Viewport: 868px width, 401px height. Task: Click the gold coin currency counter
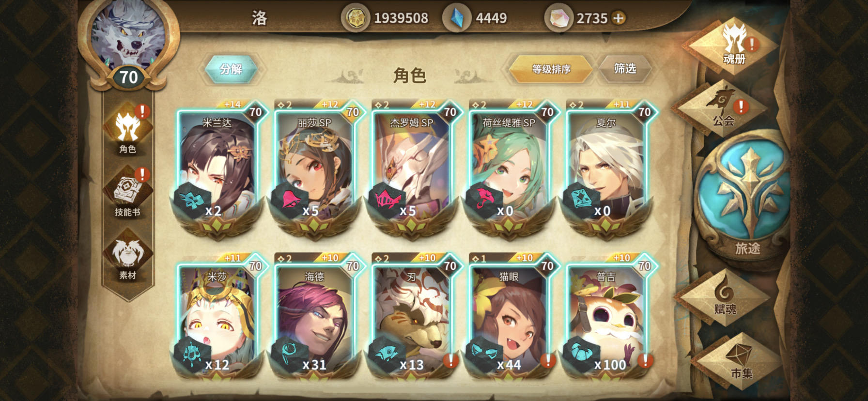386,18
